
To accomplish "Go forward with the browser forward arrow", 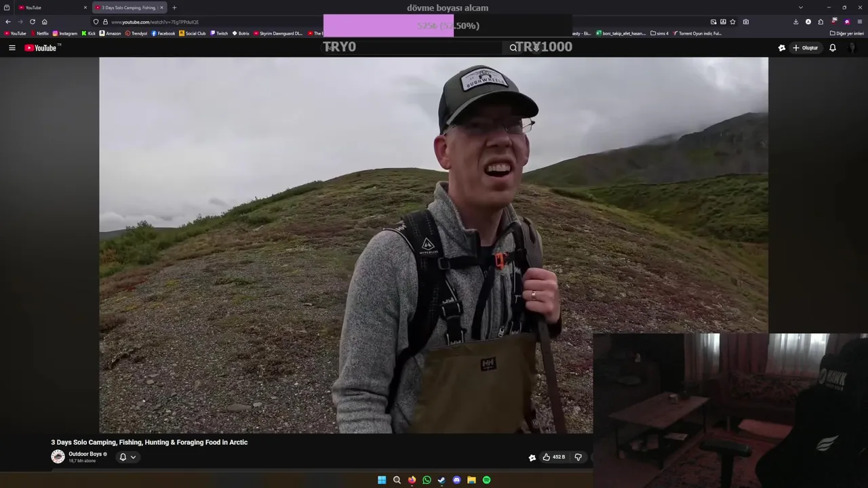I will point(20,22).
